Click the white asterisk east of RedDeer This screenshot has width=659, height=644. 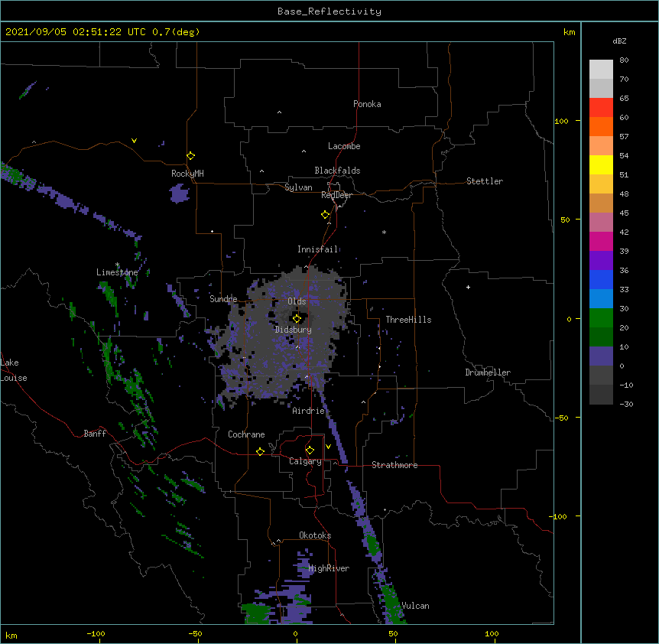point(384,232)
